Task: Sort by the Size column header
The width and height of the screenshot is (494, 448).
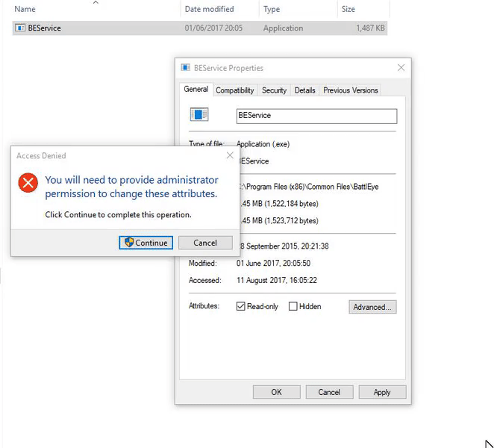Action: pos(348,9)
